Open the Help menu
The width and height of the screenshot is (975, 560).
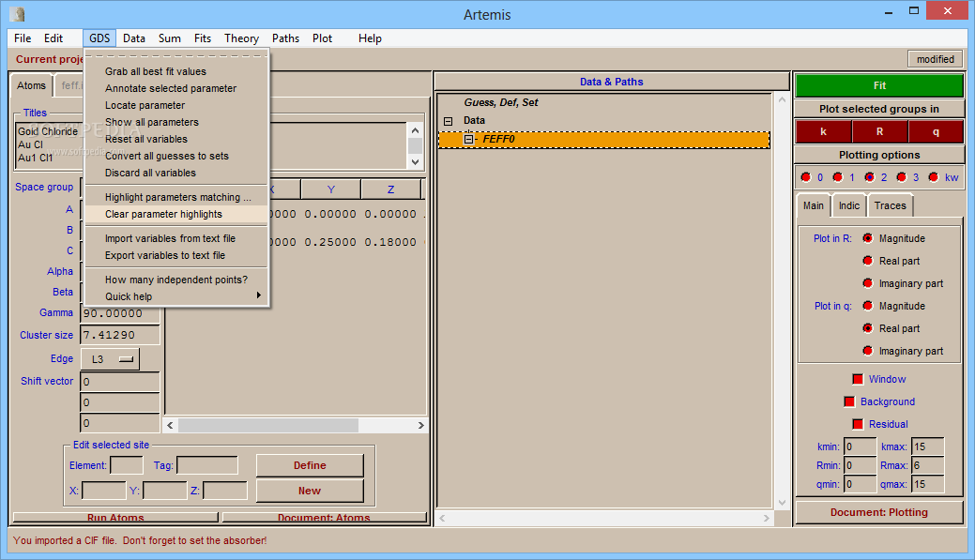[x=370, y=38]
